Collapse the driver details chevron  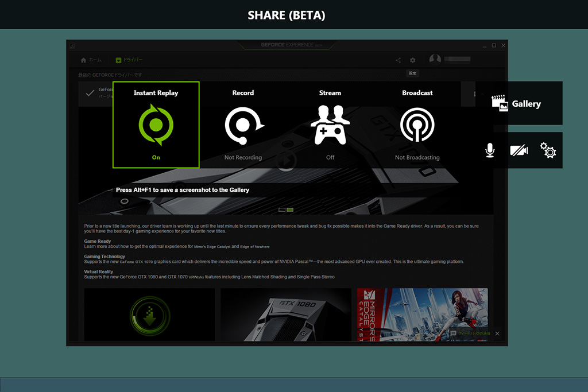482,94
